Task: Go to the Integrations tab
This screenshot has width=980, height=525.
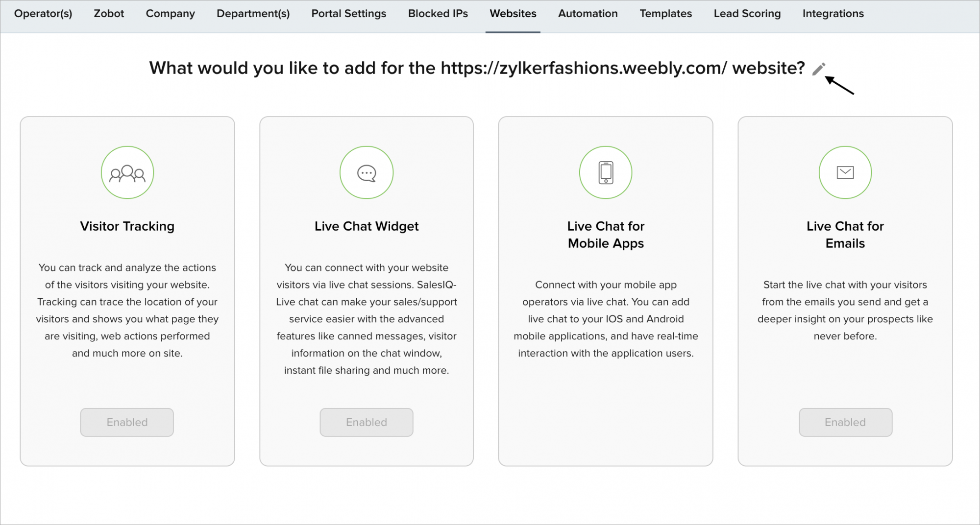Action: (833, 14)
